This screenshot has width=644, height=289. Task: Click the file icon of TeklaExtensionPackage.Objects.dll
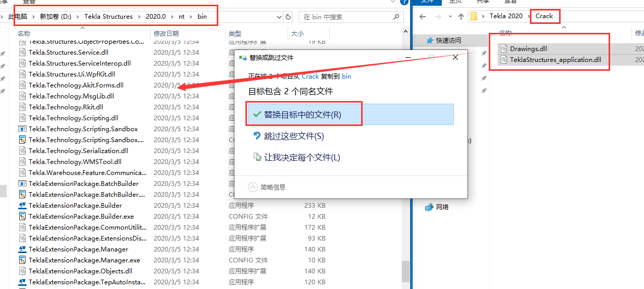point(22,271)
